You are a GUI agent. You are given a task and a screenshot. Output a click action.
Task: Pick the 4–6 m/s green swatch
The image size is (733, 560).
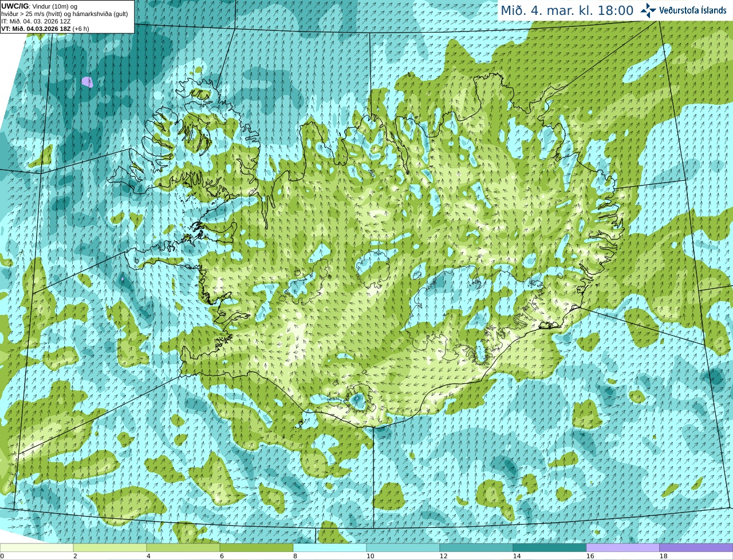point(183,547)
